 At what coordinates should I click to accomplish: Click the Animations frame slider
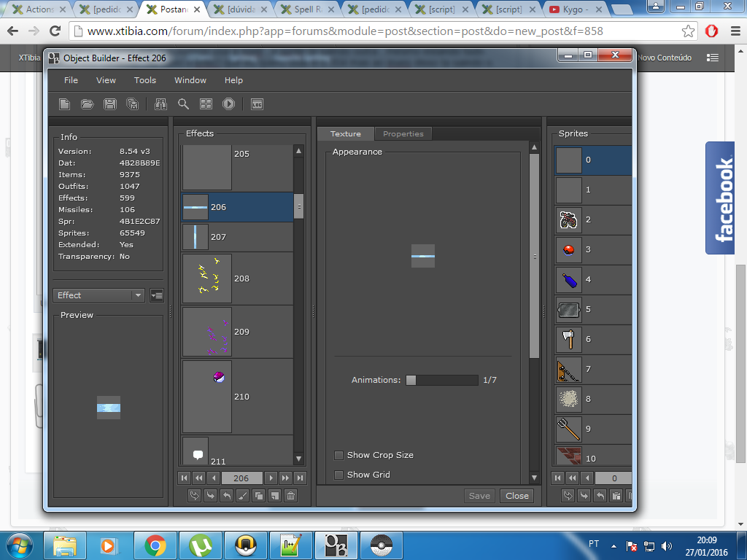(x=441, y=379)
